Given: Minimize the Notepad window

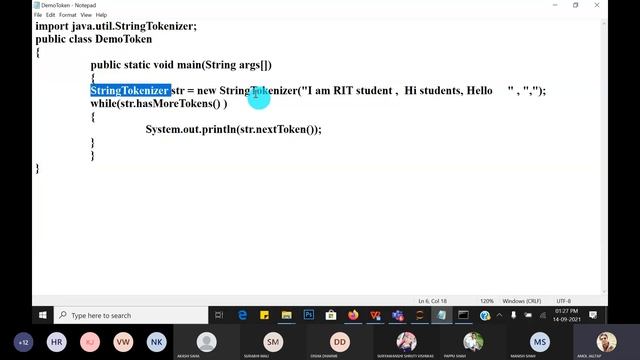Looking at the screenshot, I should click(555, 5).
